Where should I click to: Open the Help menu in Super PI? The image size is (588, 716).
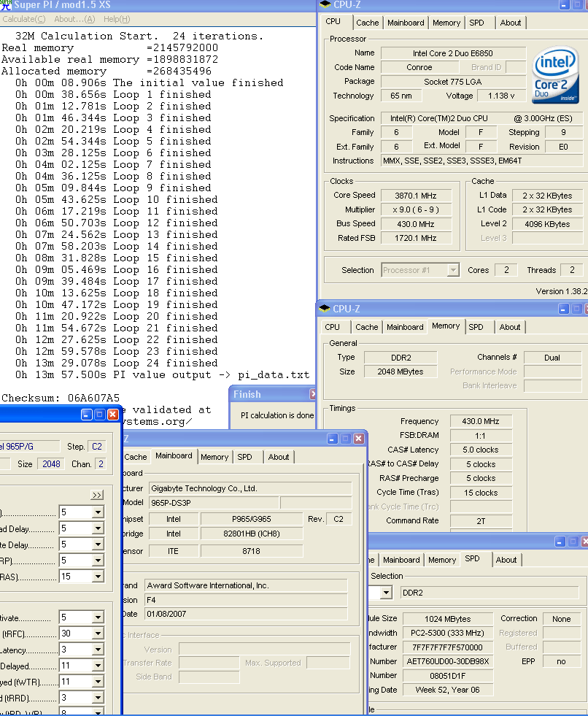[117, 19]
